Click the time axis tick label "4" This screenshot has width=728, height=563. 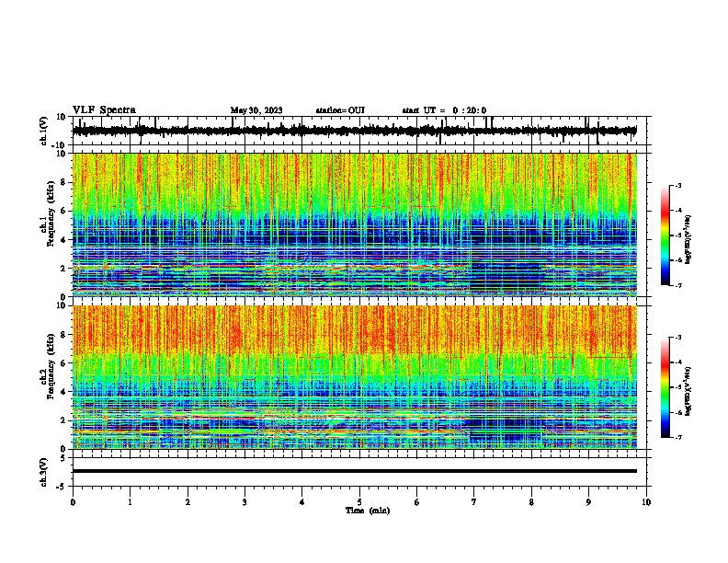[x=302, y=502]
